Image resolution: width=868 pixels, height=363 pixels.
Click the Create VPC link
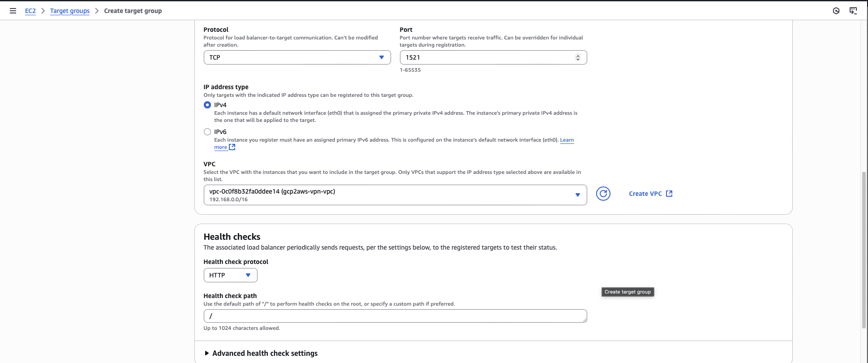[x=645, y=194]
